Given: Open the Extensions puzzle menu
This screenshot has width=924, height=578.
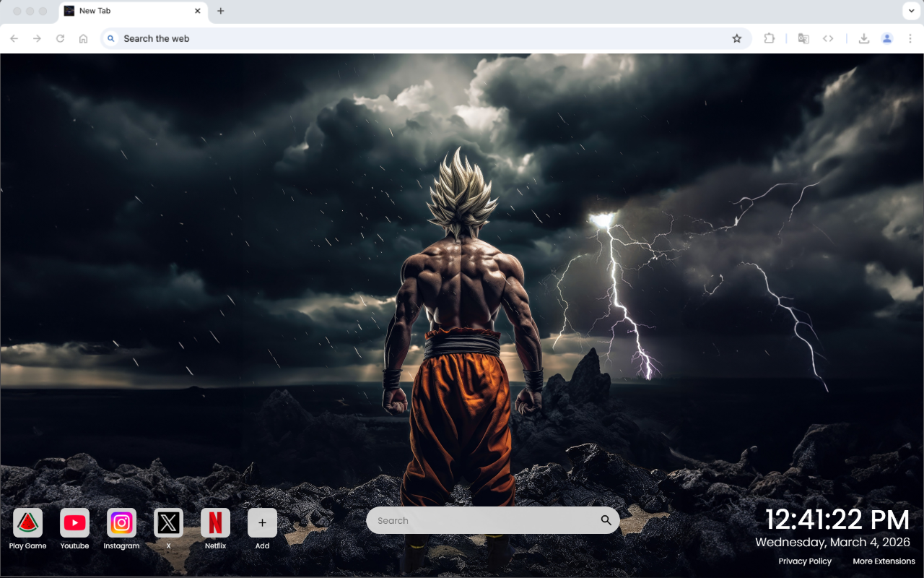Looking at the screenshot, I should (x=770, y=38).
